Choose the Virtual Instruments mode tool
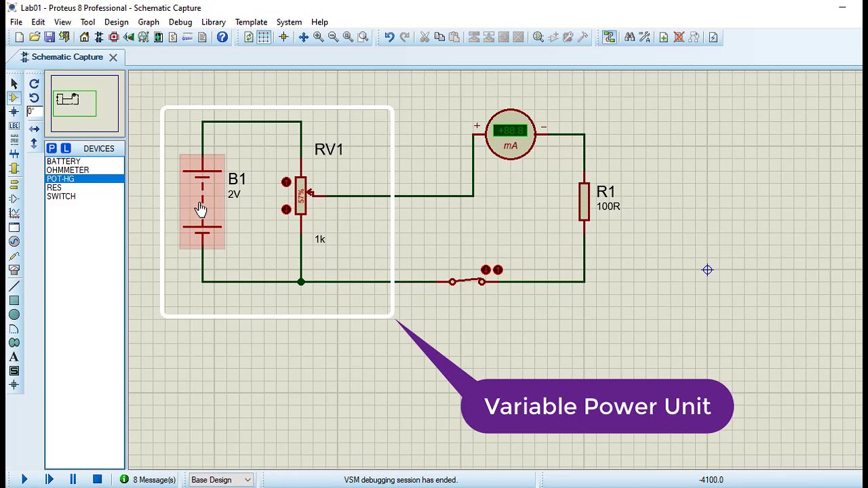868x488 pixels. pyautogui.click(x=14, y=270)
